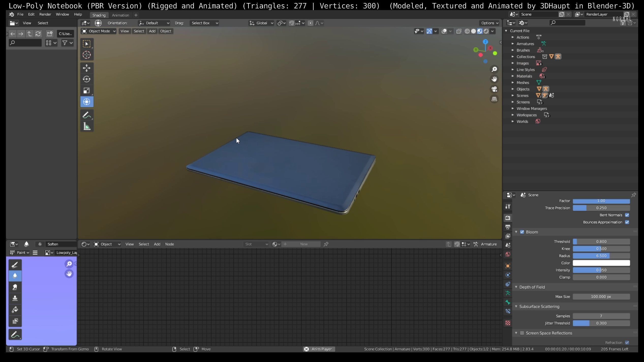Select the Fill tool in paint toolbar

[x=15, y=309]
